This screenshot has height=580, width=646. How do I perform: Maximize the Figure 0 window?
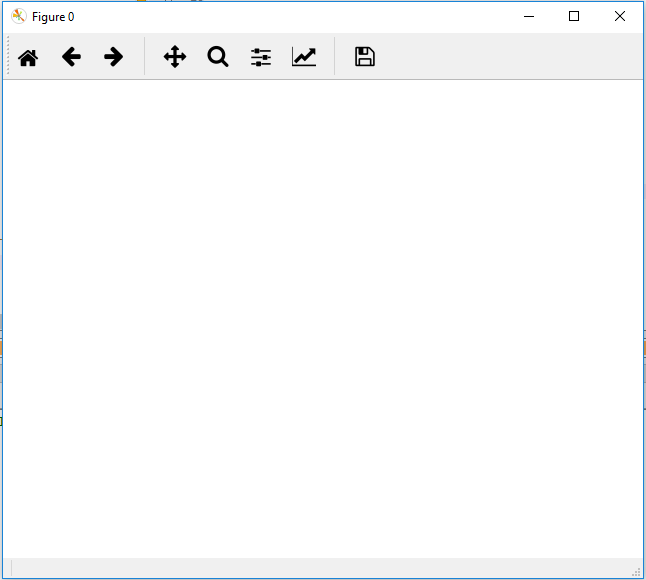[x=574, y=16]
